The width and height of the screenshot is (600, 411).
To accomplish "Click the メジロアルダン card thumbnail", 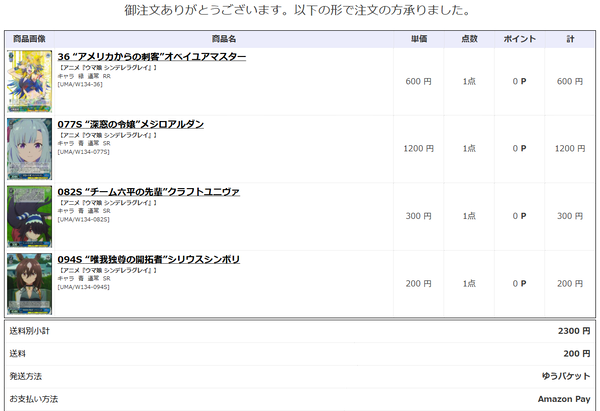I will click(29, 149).
